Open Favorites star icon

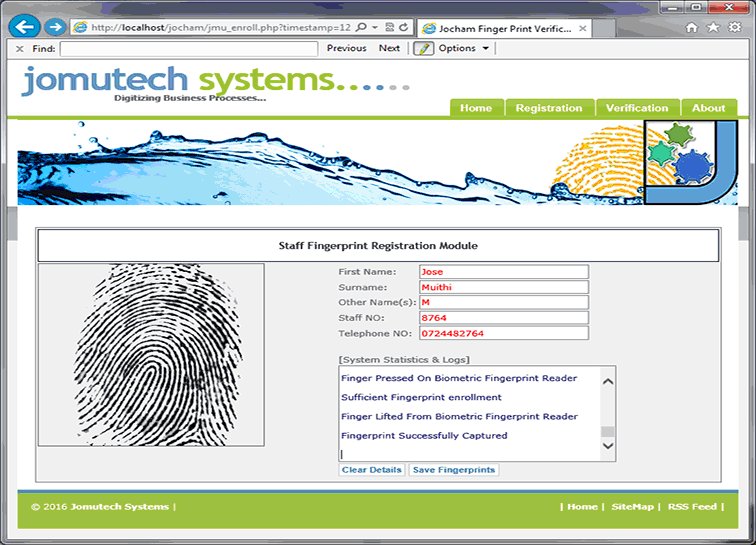click(713, 27)
